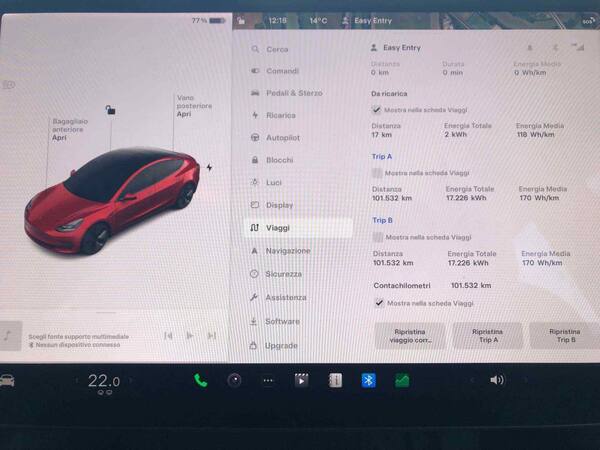Tap the lock icon above the car
This screenshot has width=600, height=450.
click(x=110, y=110)
